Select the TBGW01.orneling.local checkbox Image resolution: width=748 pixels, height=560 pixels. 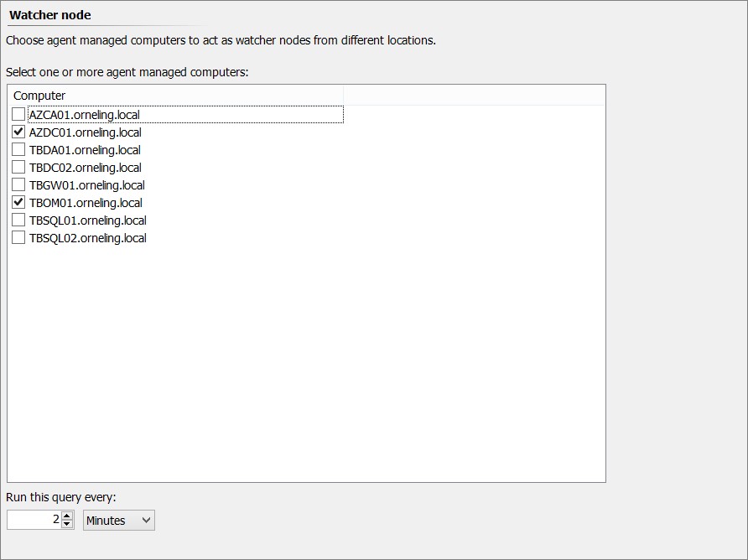point(18,184)
